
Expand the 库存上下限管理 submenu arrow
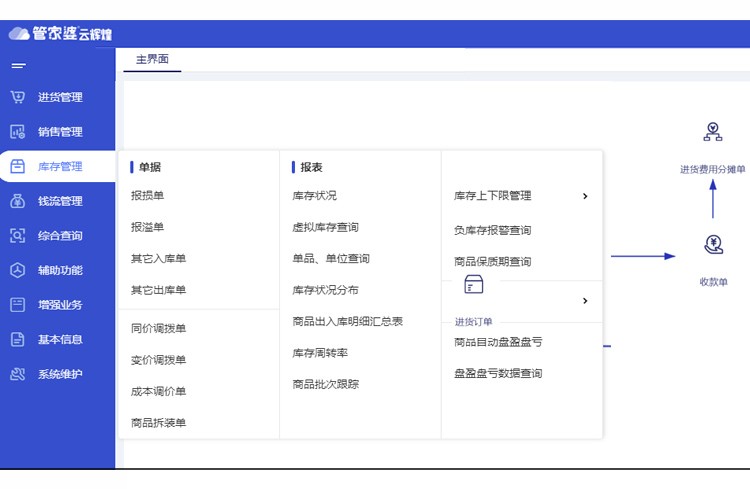click(585, 196)
